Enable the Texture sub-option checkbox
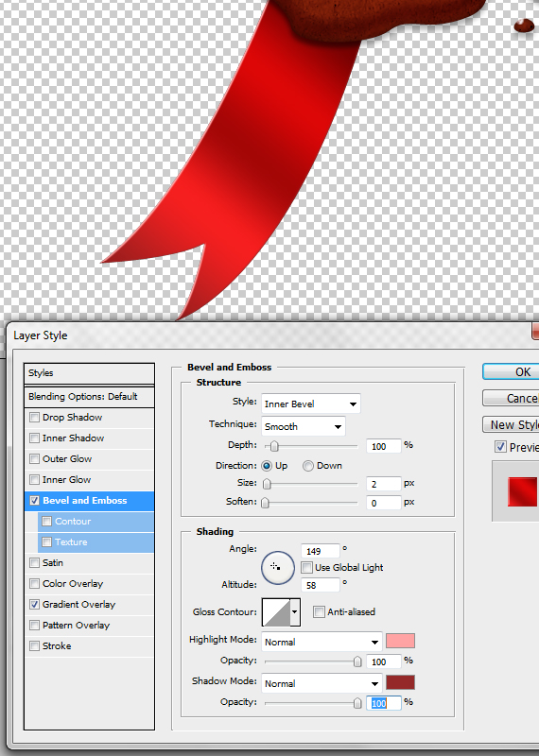Viewport: 539px width, 756px height. 46,541
